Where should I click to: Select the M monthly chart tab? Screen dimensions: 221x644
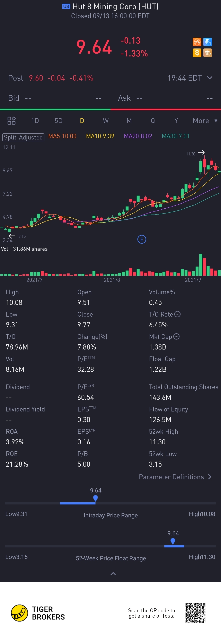pyautogui.click(x=129, y=121)
